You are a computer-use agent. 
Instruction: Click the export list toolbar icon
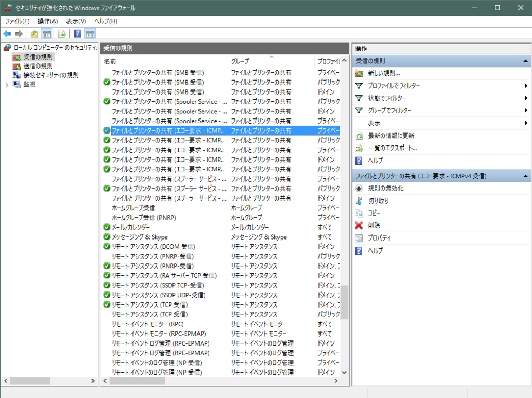click(62, 34)
